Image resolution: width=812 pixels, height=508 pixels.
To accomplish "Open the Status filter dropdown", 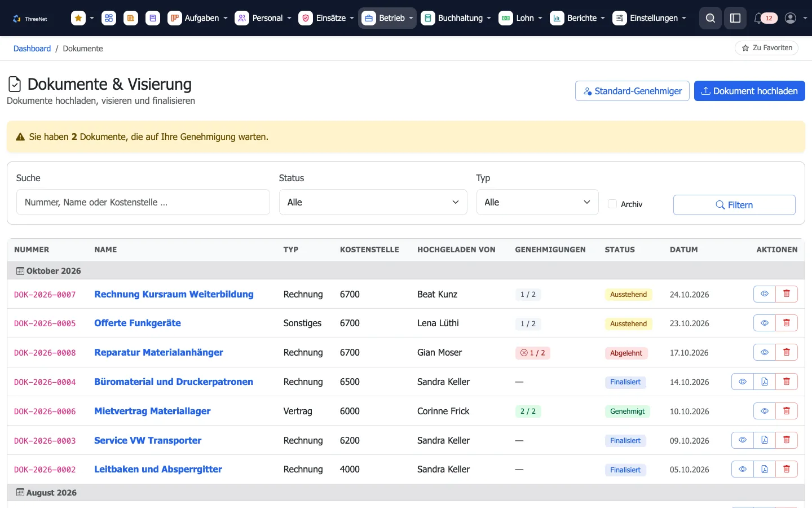I will [373, 202].
